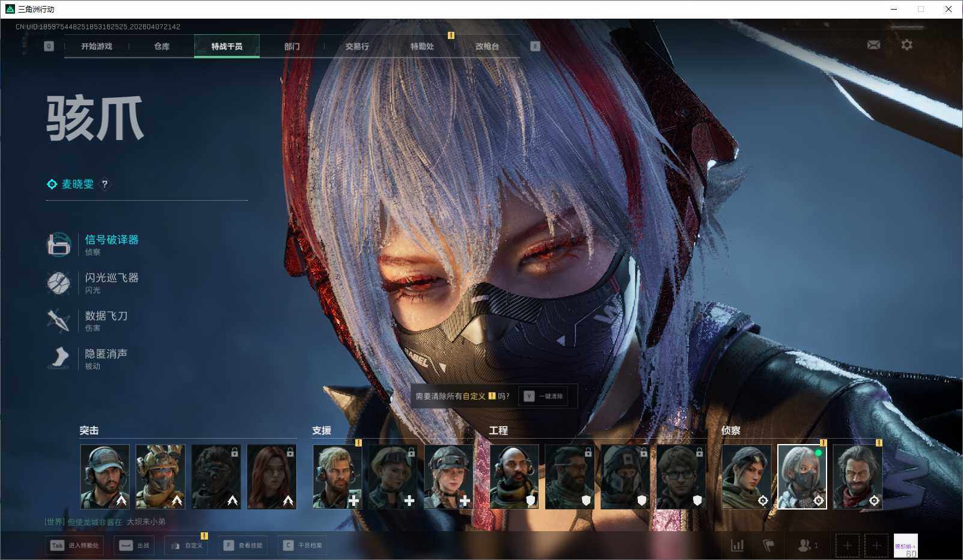Viewport: 963px width, 560px height.
Task: Click the 骇爪 operator title
Action: click(95, 118)
